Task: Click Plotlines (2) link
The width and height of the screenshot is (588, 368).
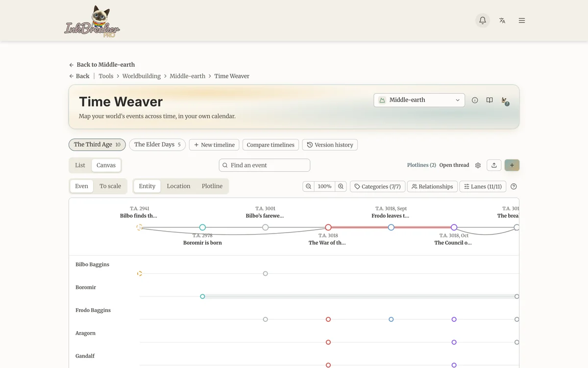Action: click(421, 165)
